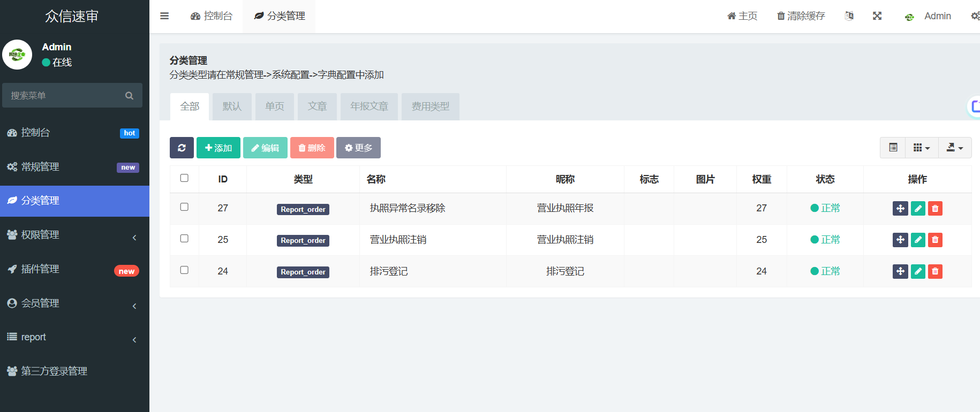Click the green 添加 button
980x412 pixels.
[218, 148]
